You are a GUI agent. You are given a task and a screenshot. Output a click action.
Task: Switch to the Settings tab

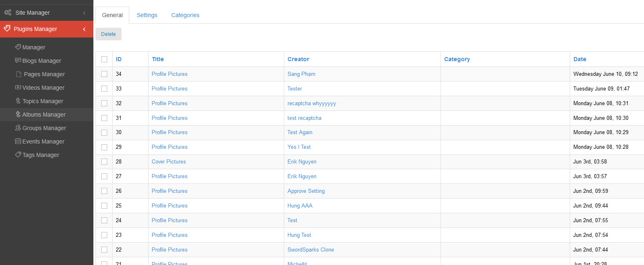[x=147, y=15]
